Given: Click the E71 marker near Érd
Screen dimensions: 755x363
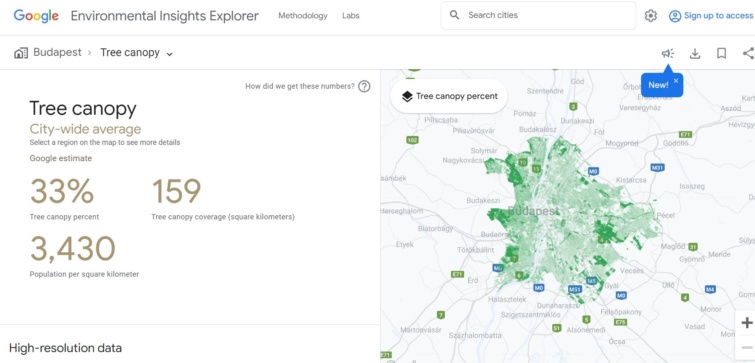Looking at the screenshot, I should [457, 274].
